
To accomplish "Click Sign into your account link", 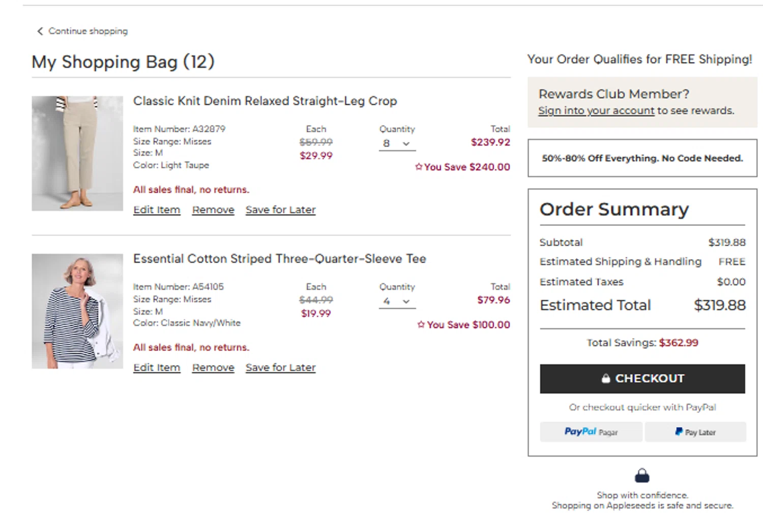I will pyautogui.click(x=596, y=110).
